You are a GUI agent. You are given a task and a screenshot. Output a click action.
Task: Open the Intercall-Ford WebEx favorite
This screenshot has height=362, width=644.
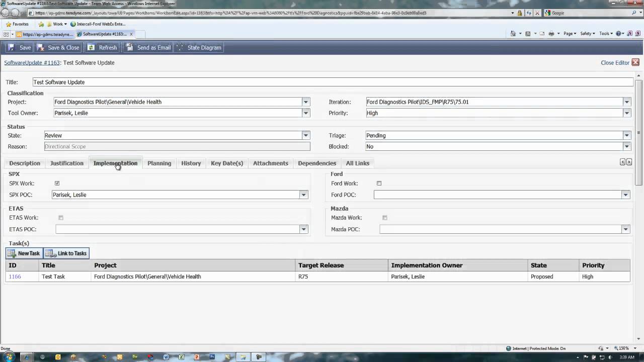click(98, 24)
